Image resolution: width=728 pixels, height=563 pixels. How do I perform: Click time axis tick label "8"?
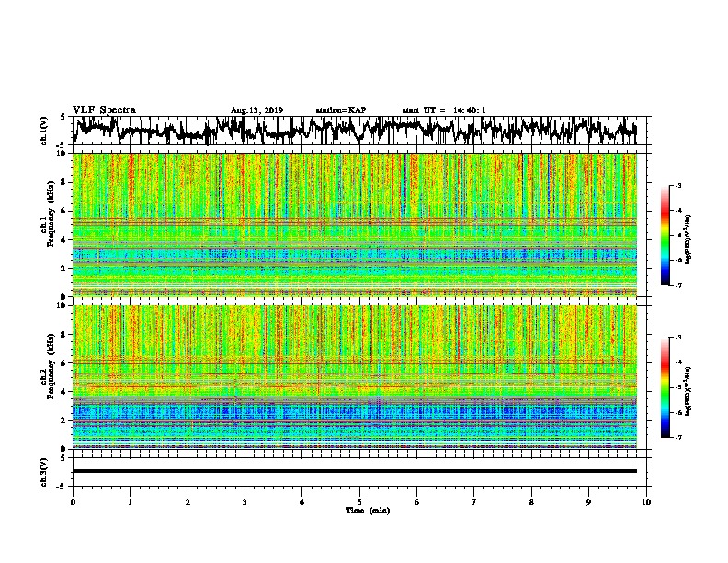(531, 502)
